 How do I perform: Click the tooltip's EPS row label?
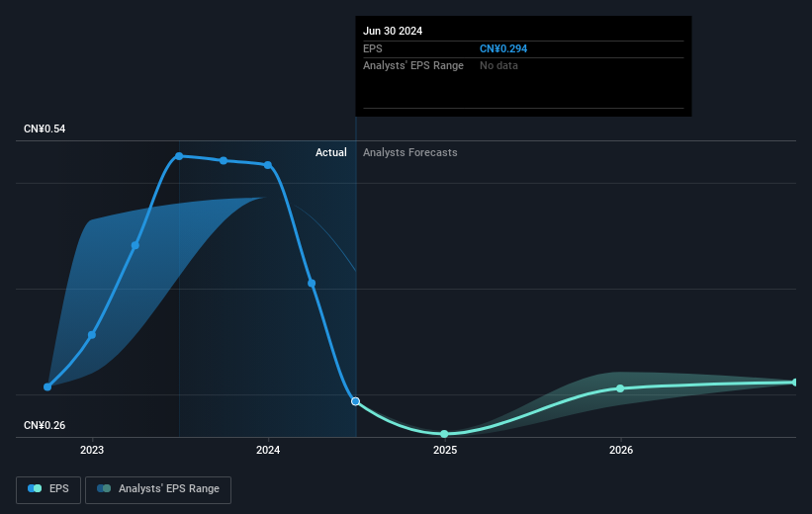(372, 48)
